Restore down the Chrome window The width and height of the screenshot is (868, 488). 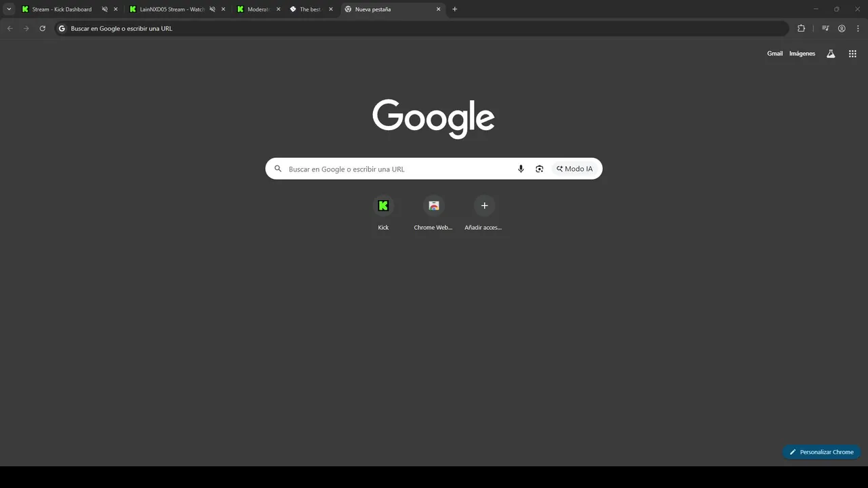pos(836,9)
